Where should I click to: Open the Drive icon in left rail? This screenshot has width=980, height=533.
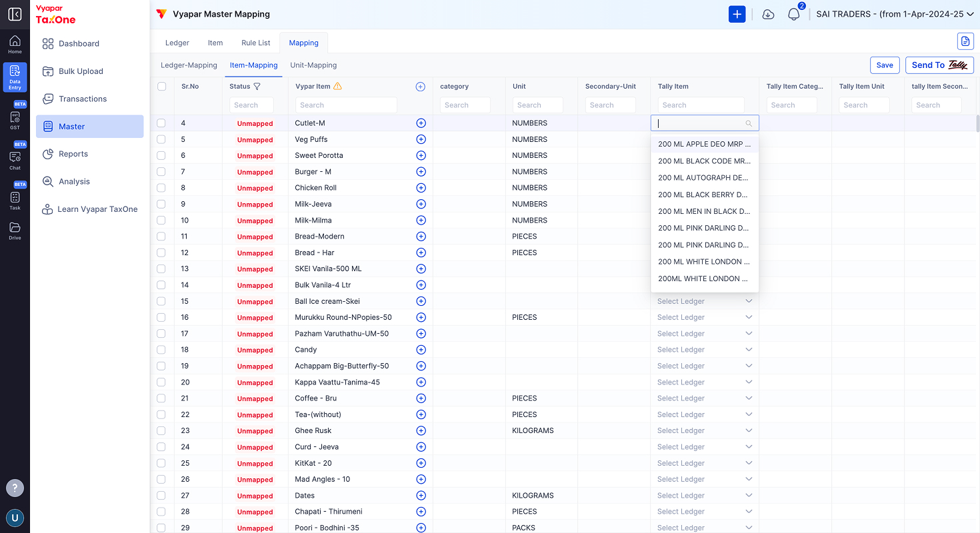point(15,231)
